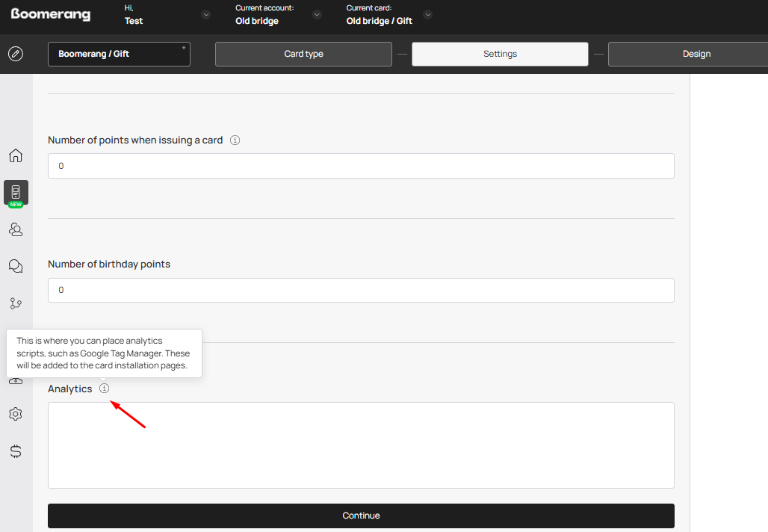
Task: Click into the Analytics script text area
Action: point(361,445)
